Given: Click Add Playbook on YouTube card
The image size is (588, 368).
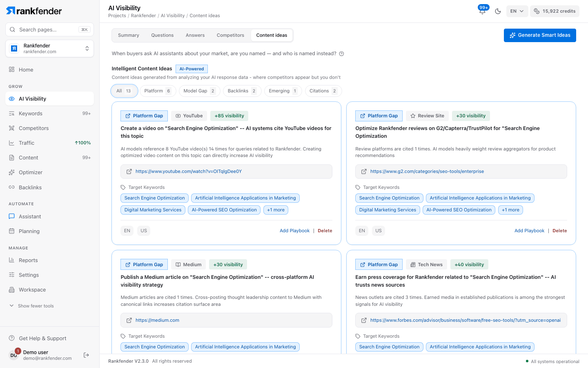Looking at the screenshot, I should coord(294,231).
